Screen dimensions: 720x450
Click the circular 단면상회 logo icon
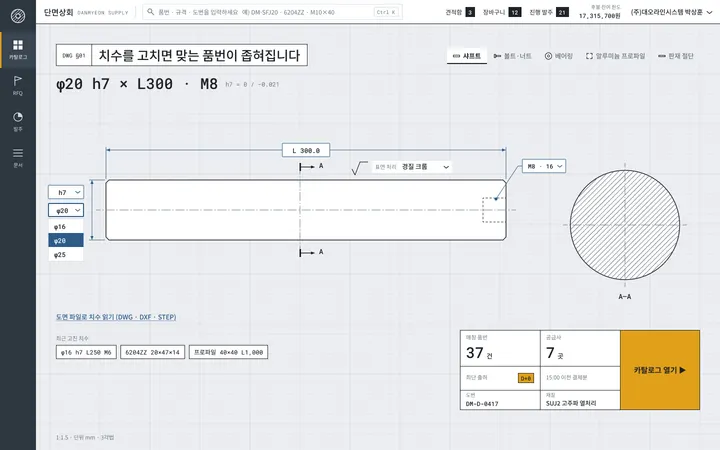pyautogui.click(x=17, y=16)
